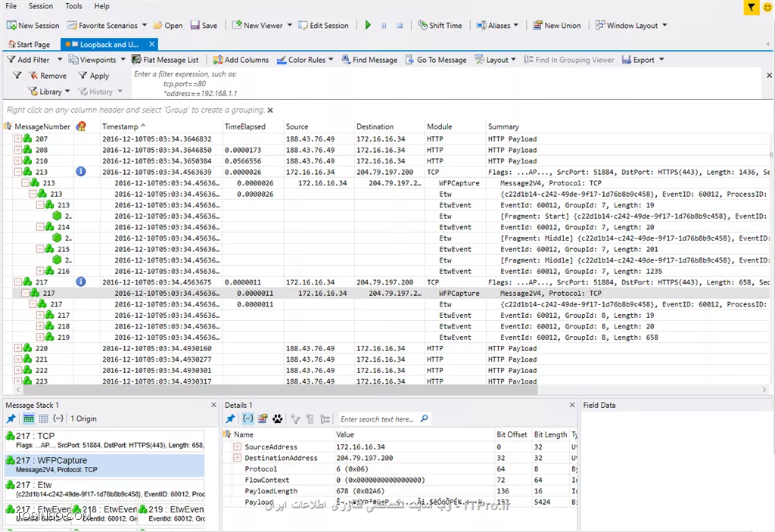Expand the SourceAddress field in Details

click(237, 446)
